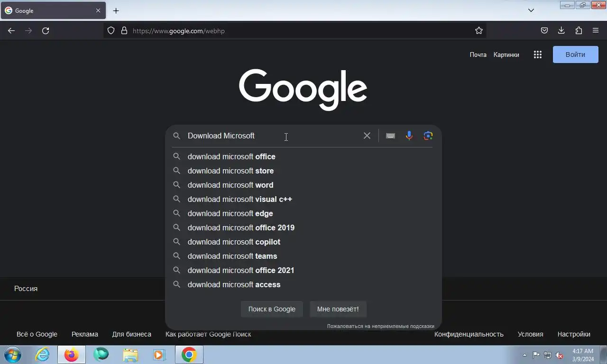Select suggestion download microsoft copilot

(303, 242)
